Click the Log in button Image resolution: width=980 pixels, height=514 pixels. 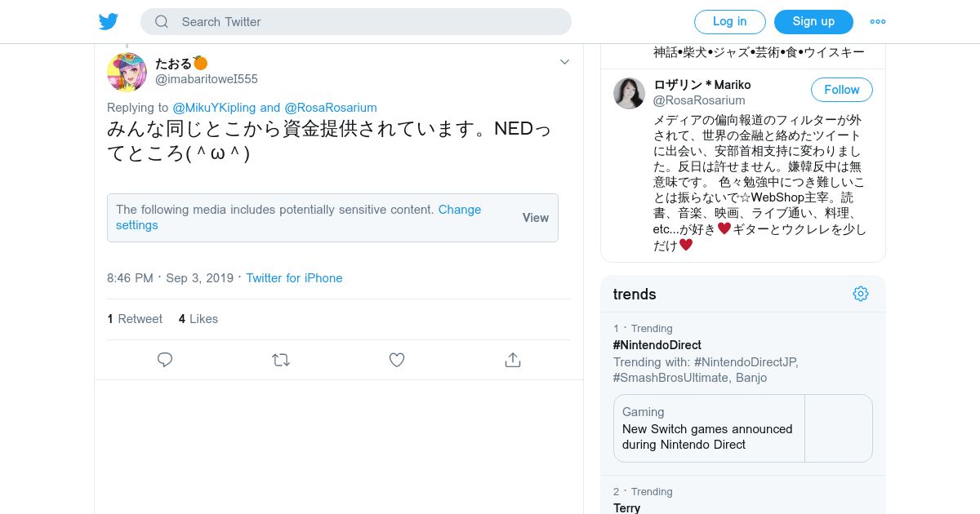pos(729,22)
